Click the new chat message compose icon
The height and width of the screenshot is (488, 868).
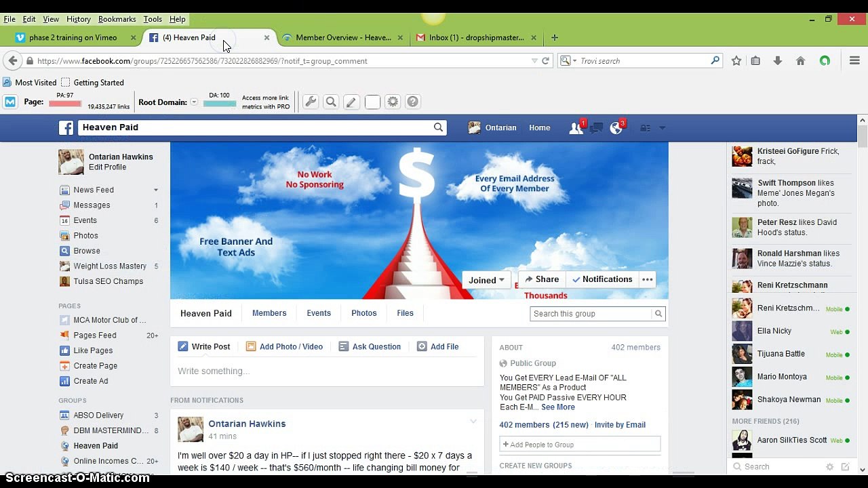click(845, 467)
